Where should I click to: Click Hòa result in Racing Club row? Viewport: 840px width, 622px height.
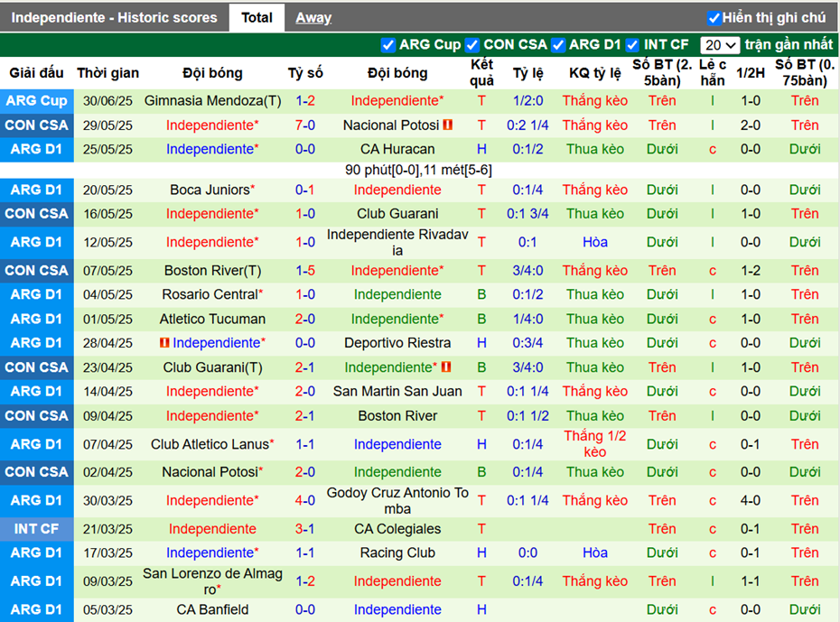(x=594, y=553)
